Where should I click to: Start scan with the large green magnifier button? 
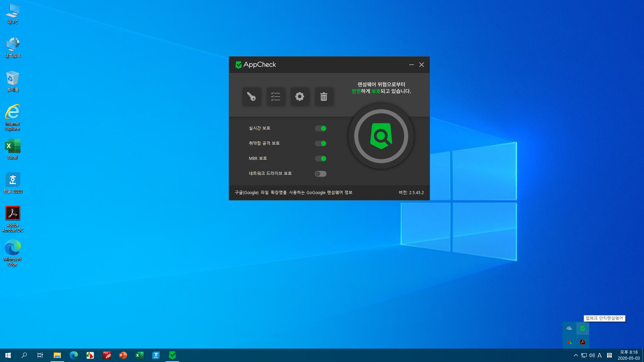(x=381, y=136)
